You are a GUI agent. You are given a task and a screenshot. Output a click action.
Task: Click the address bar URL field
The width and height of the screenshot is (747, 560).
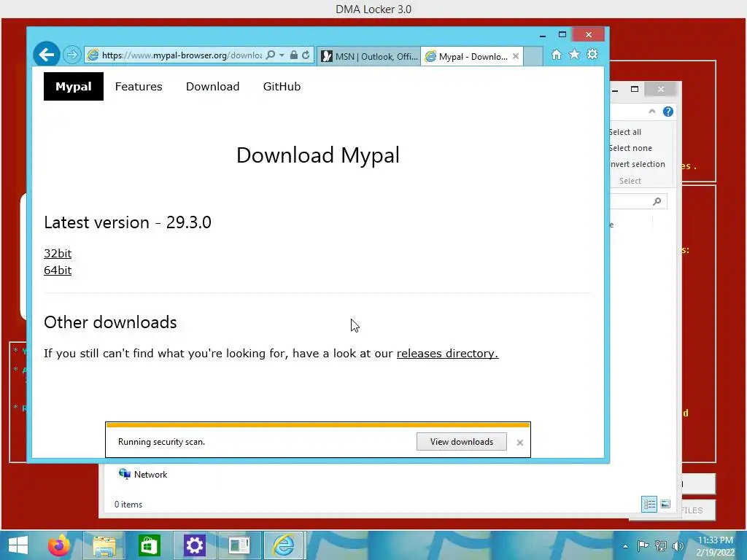[x=182, y=55]
